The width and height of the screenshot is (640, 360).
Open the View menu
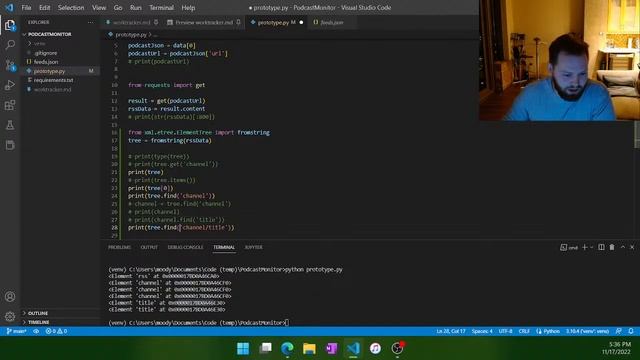point(99,7)
